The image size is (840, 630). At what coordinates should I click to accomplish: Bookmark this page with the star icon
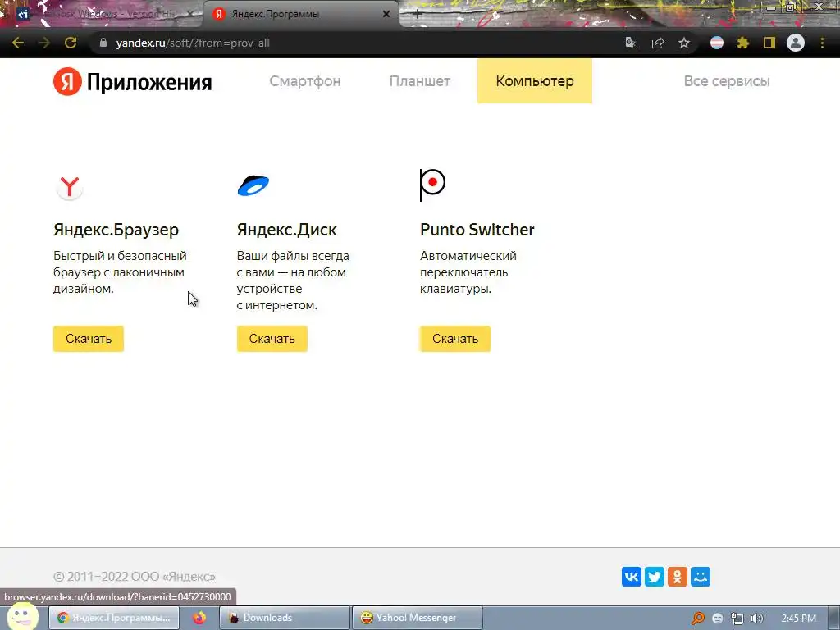coord(684,43)
